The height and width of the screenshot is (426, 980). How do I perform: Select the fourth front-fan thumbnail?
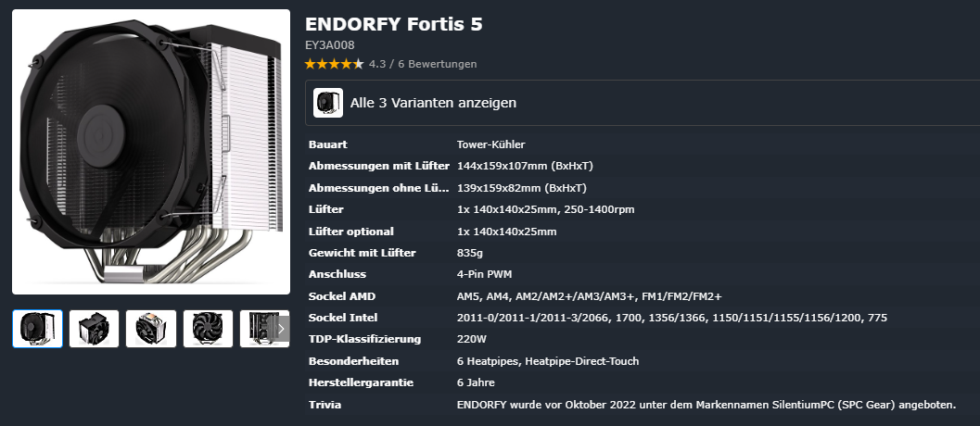click(208, 329)
